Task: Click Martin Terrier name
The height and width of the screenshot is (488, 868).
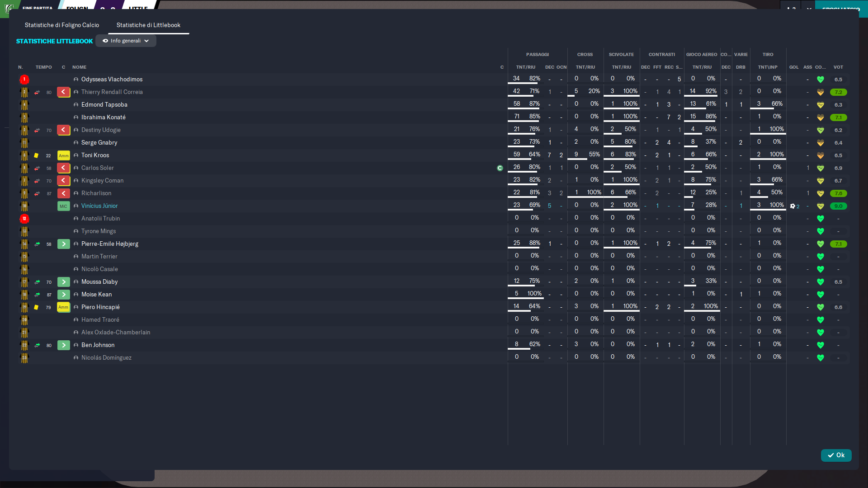Action: pyautogui.click(x=99, y=256)
